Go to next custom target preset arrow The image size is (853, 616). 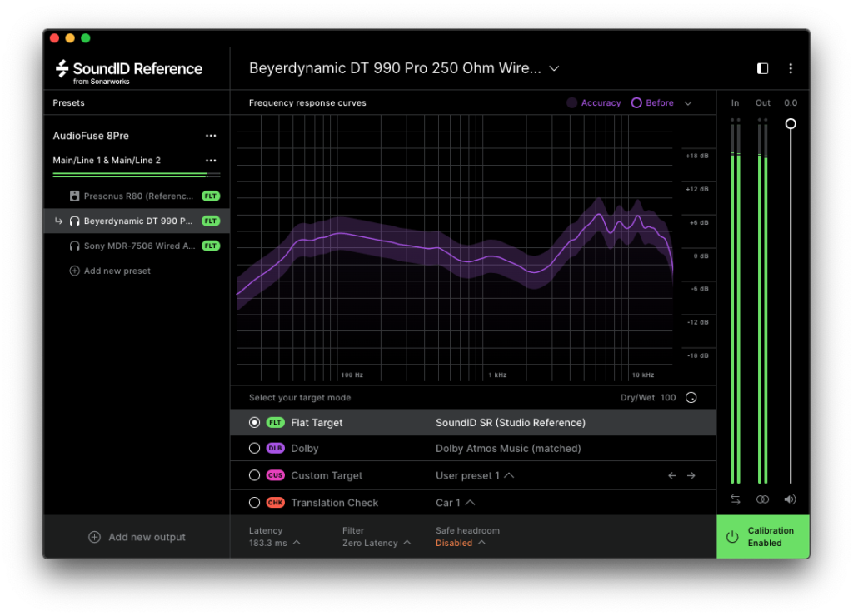click(x=691, y=475)
